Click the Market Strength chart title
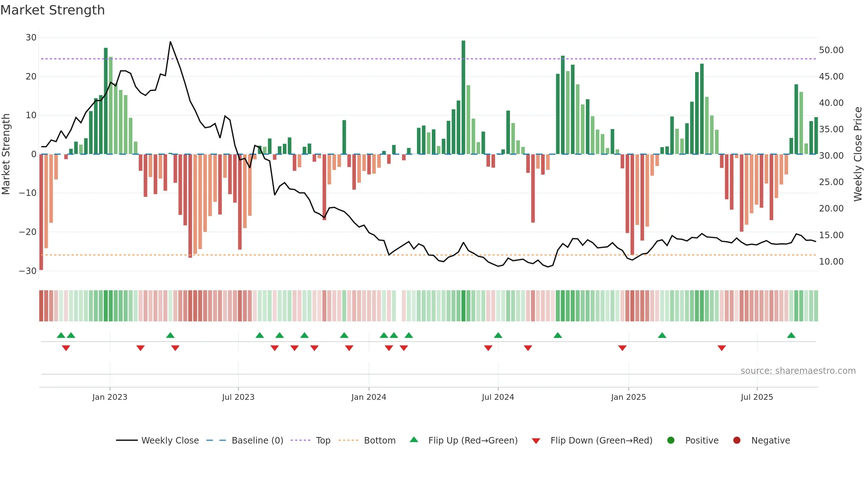This screenshot has height=488, width=868. pyautogui.click(x=52, y=10)
